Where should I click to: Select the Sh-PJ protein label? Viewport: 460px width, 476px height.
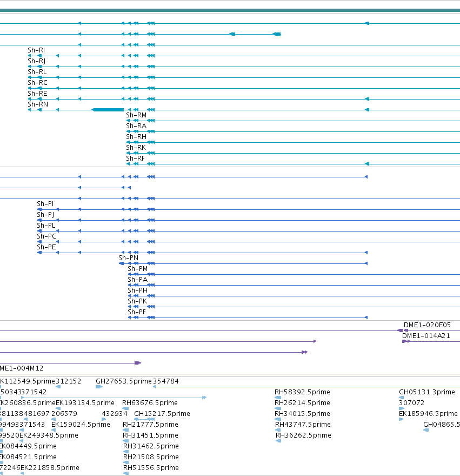[x=45, y=215]
